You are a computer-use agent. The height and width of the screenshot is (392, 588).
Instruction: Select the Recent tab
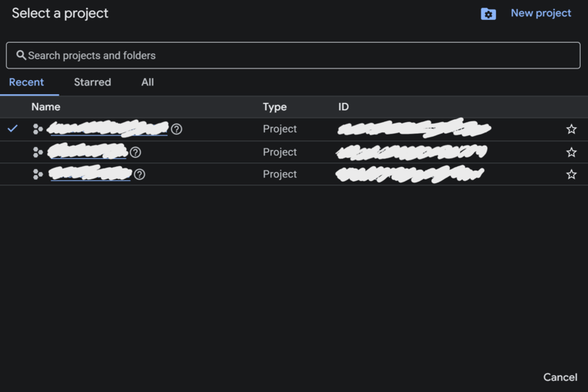pos(26,82)
